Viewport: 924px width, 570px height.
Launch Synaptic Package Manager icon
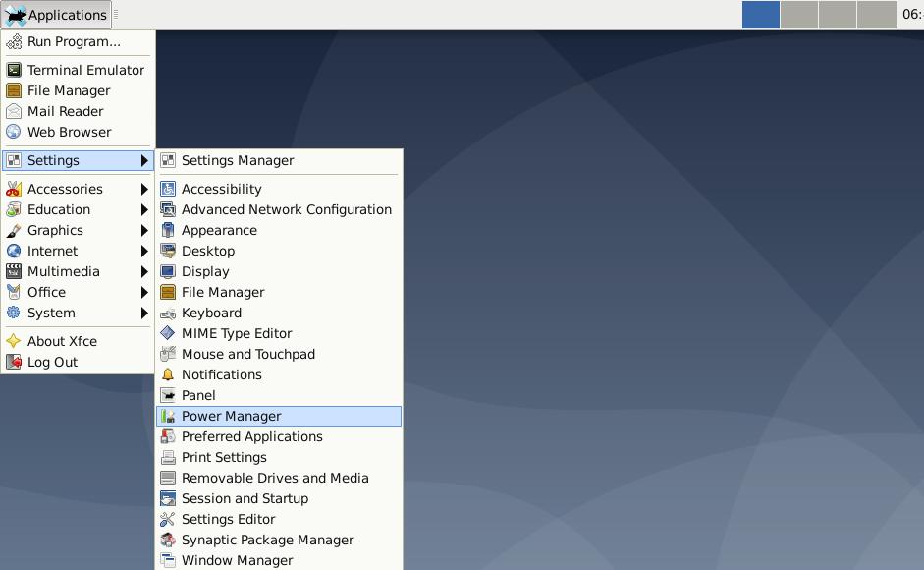[168, 540]
